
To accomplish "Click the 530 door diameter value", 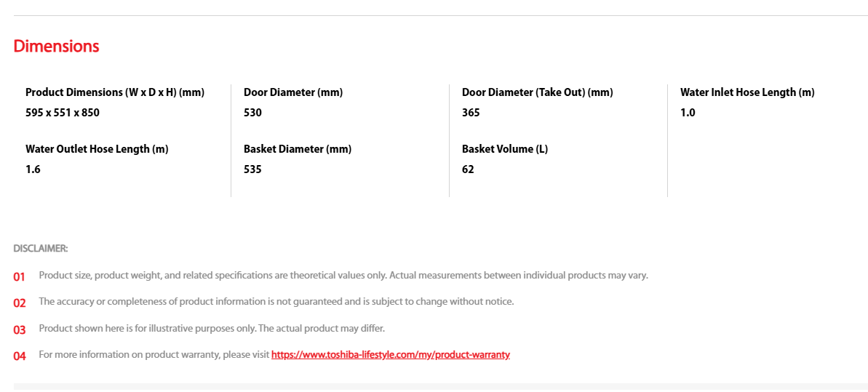I will (252, 113).
